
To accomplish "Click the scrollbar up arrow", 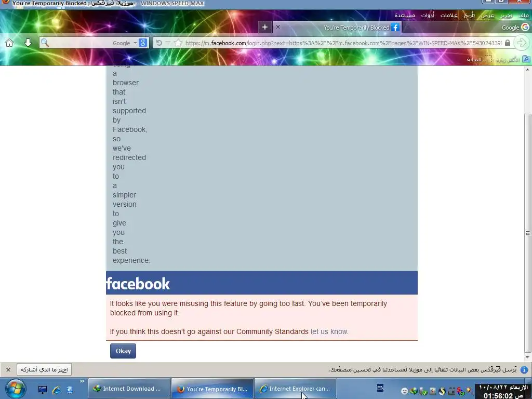I will [x=528, y=69].
